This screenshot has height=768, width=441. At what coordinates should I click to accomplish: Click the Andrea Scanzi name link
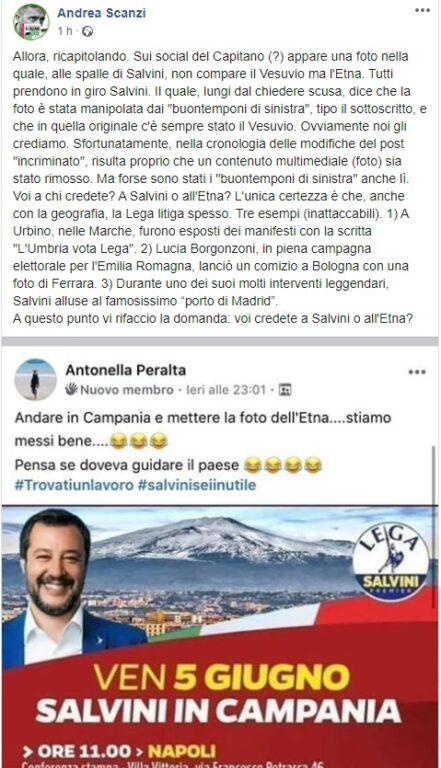coord(101,13)
